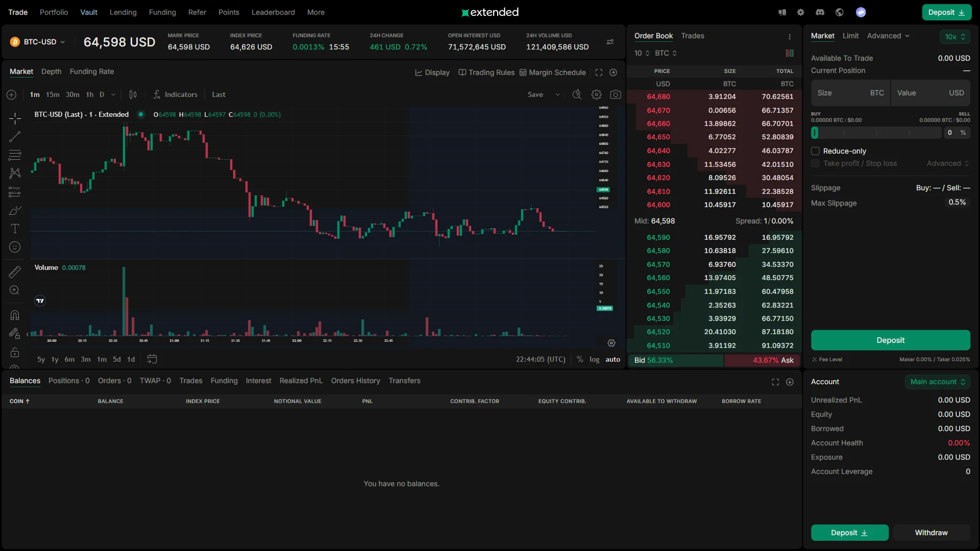Toggle stay in drawing mode

(x=15, y=334)
